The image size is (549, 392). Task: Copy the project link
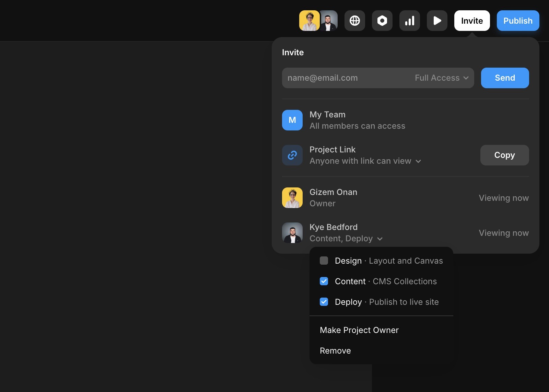[505, 155]
